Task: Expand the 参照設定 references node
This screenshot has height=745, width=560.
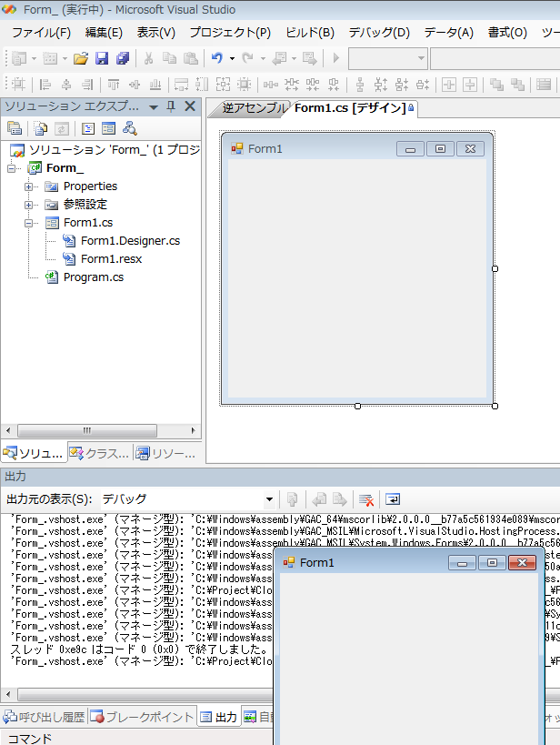Action: 28,205
